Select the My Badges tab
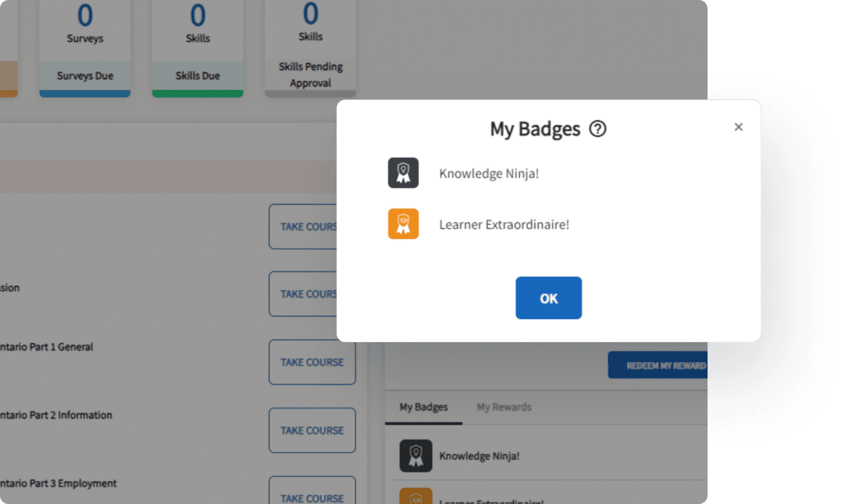The height and width of the screenshot is (504, 849). click(423, 407)
